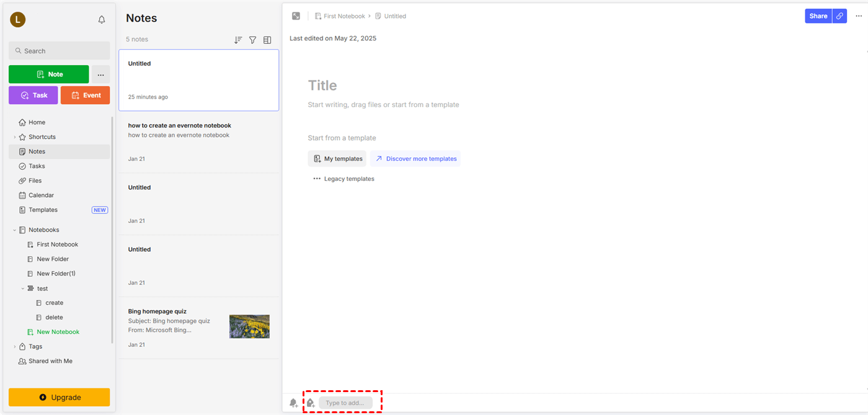The height and width of the screenshot is (415, 868).
Task: Select the Untitled note from 25 minutes ago
Action: coord(199,80)
